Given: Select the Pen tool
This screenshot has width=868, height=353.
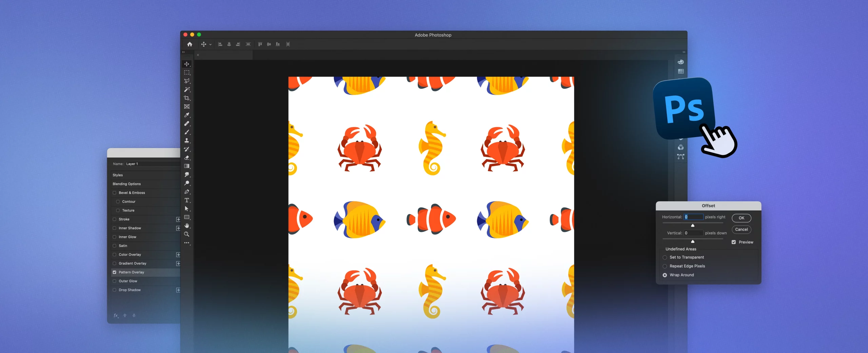Looking at the screenshot, I should [x=186, y=192].
